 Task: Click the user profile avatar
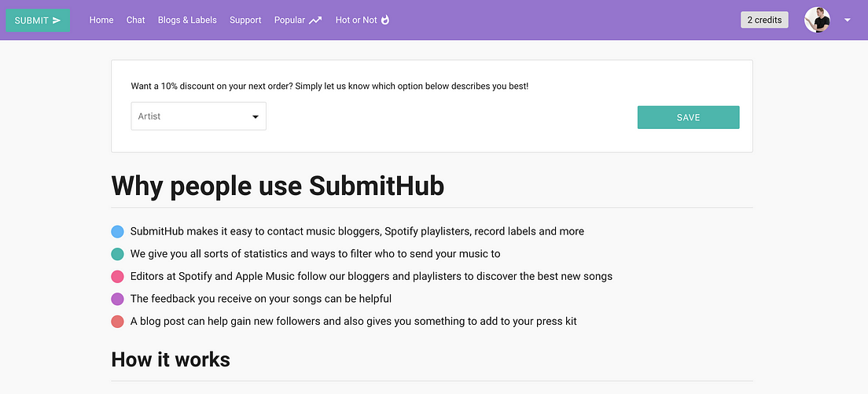(x=817, y=20)
